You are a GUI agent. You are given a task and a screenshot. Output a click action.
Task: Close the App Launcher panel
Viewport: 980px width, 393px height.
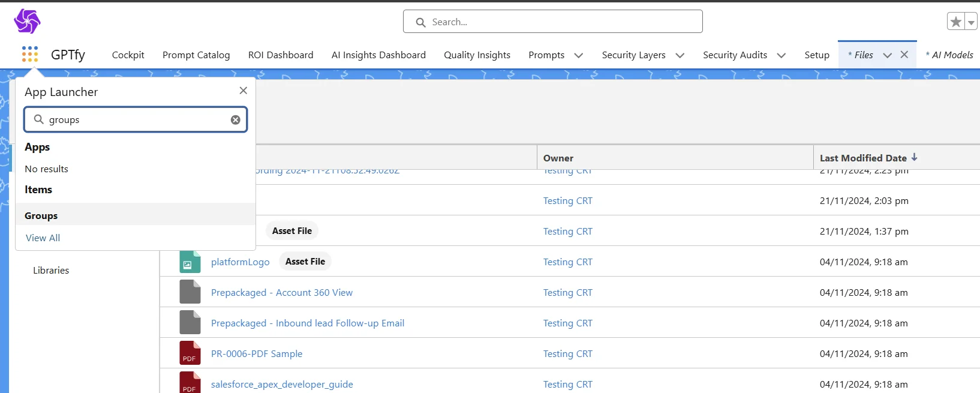[243, 91]
